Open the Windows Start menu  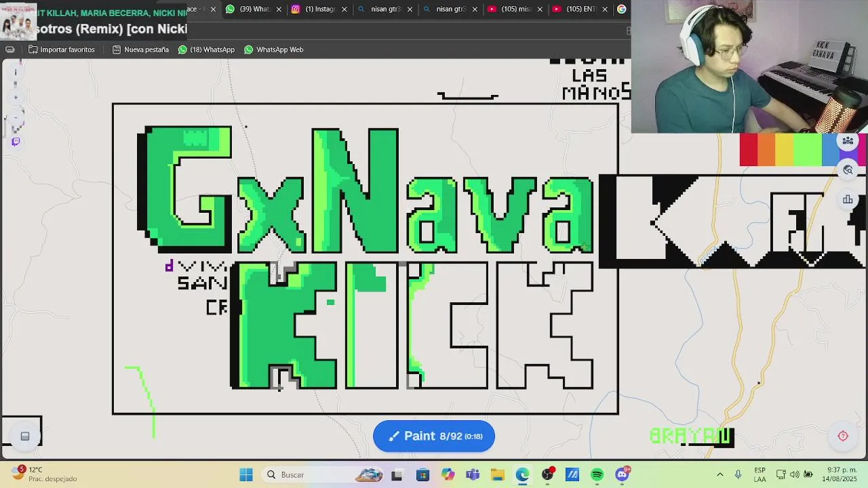(246, 474)
